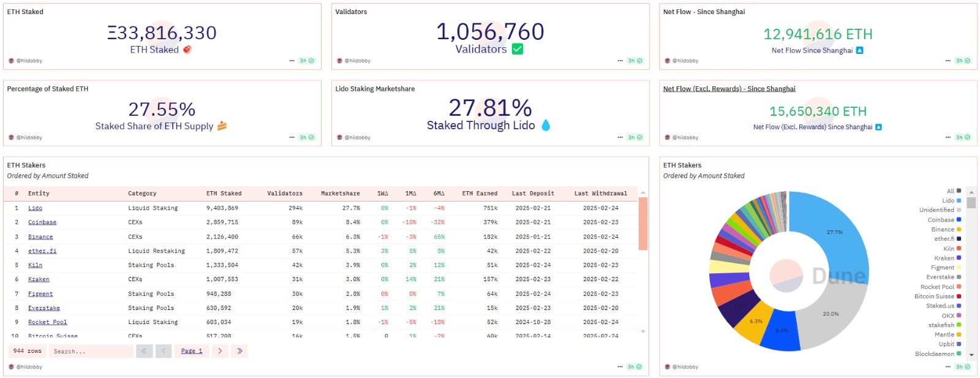The height and width of the screenshot is (378, 980).
Task: Open the Coinbase entity link in table
Action: 42,222
